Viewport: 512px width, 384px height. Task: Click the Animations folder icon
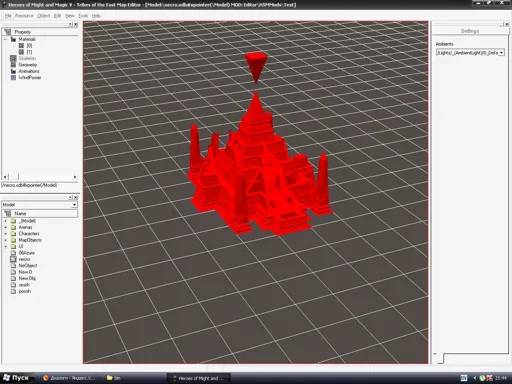tap(13, 71)
